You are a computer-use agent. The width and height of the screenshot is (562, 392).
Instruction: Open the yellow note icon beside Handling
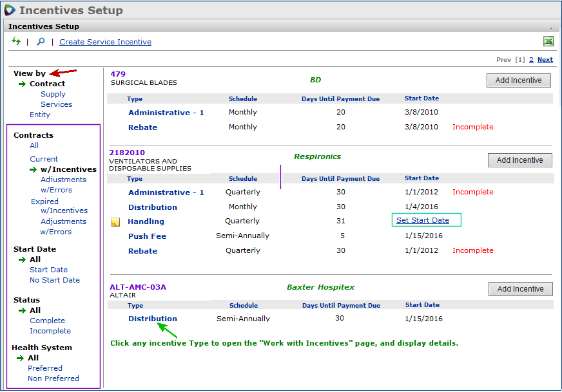115,222
